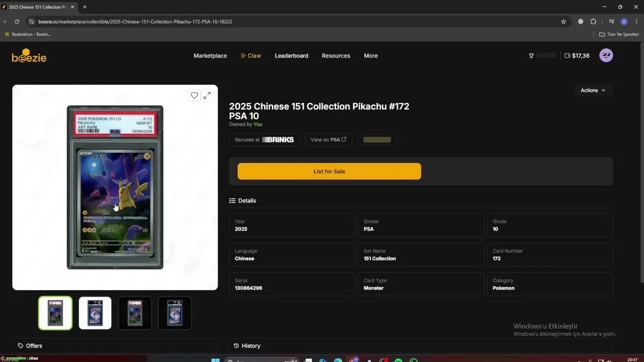
Task: Open View on PSA link
Action: [x=328, y=140]
